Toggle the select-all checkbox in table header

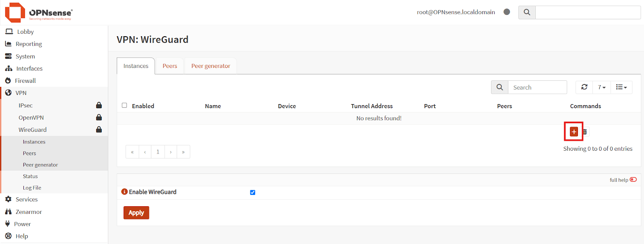point(124,105)
